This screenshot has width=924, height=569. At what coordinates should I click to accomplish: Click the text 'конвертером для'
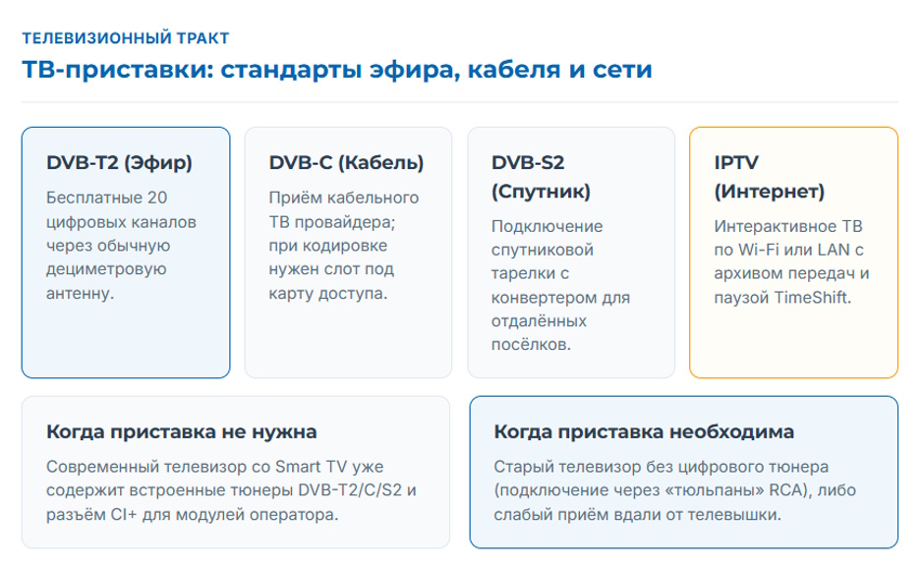tap(560, 298)
